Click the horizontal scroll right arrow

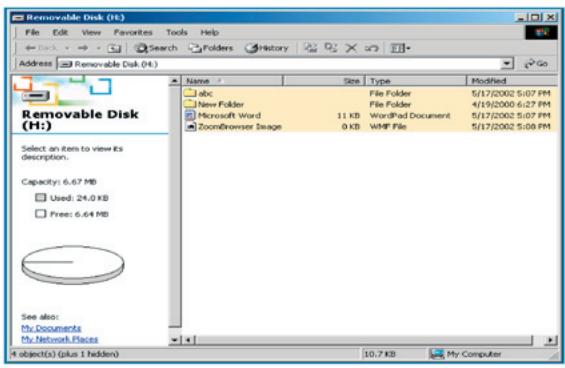tap(550, 340)
